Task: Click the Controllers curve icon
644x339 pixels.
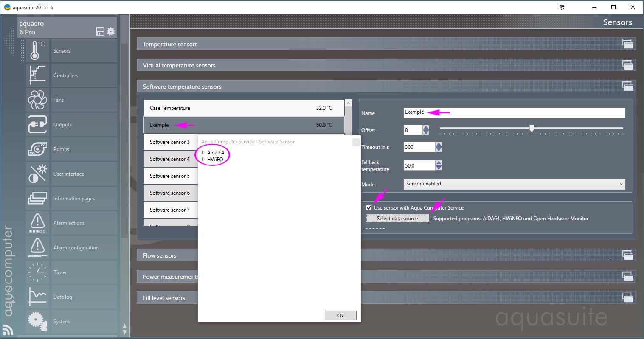Action: pos(37,76)
